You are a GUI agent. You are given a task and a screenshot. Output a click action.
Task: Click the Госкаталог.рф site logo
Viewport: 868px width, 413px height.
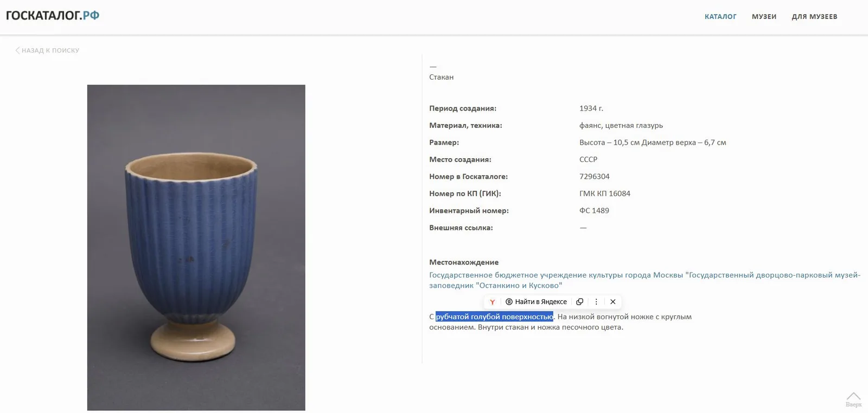pos(53,15)
